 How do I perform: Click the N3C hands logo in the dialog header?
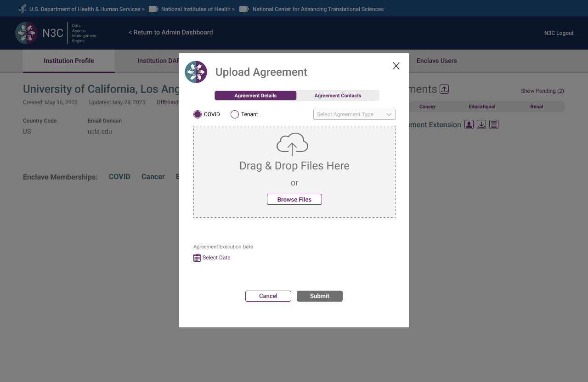coord(196,72)
